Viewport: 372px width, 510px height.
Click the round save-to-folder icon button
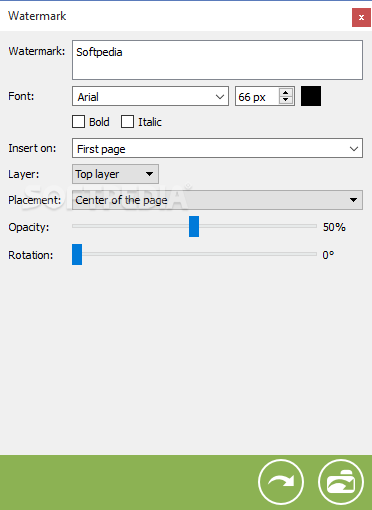coord(341,482)
